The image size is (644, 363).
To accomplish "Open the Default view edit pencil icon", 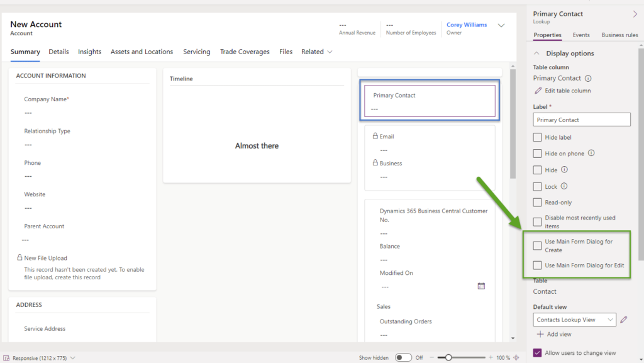I will pos(623,320).
